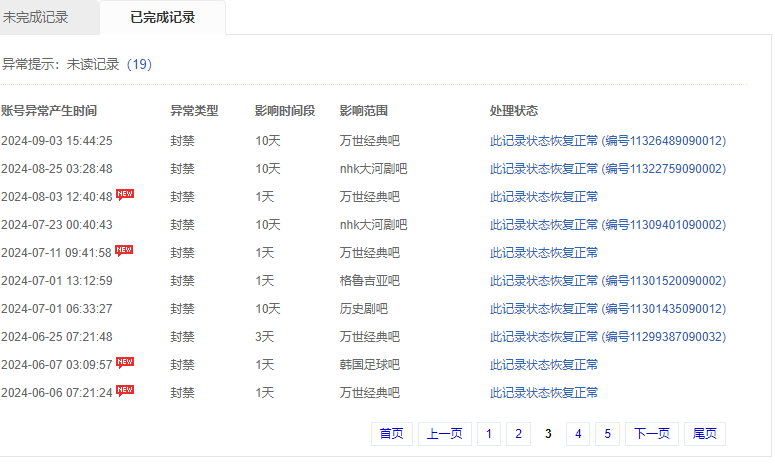Open status link with 编号11322759090002

607,169
